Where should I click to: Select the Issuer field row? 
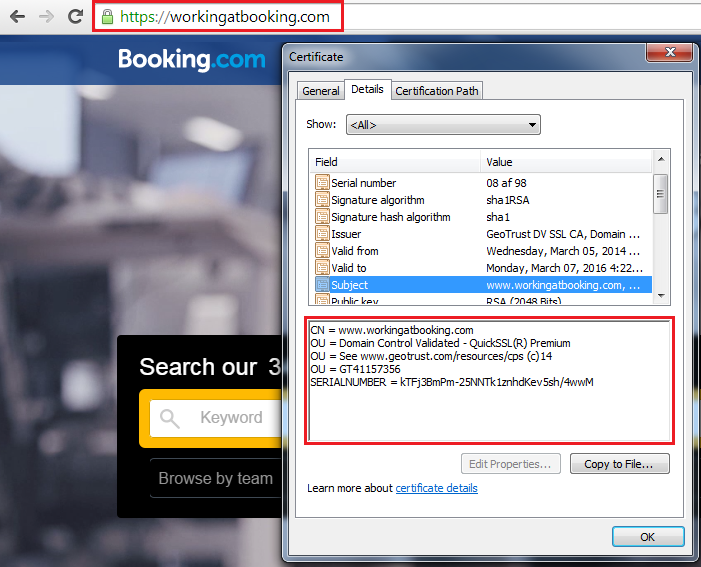pyautogui.click(x=481, y=234)
